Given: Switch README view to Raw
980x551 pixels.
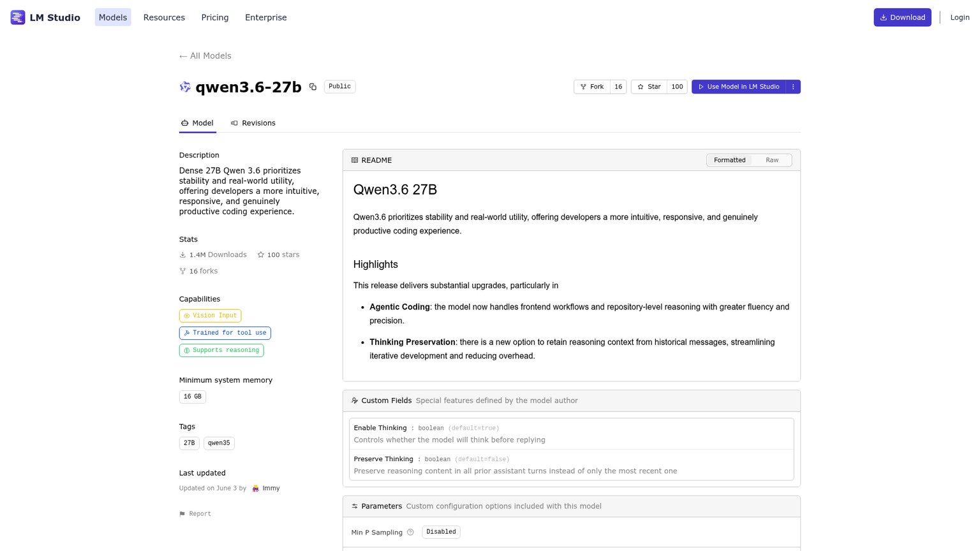Looking at the screenshot, I should point(772,160).
